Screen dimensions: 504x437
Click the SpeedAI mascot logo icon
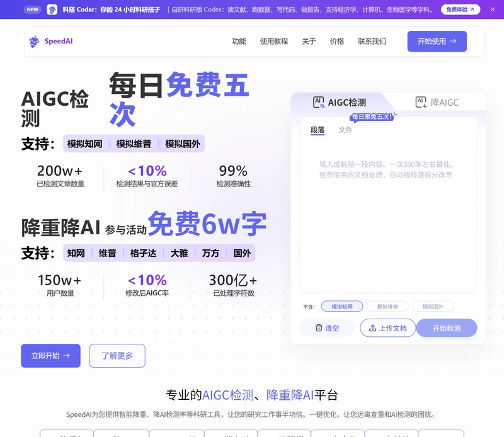click(34, 42)
